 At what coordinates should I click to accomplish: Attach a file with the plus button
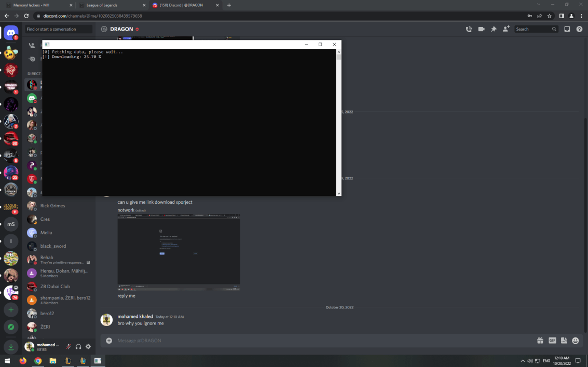coord(109,341)
